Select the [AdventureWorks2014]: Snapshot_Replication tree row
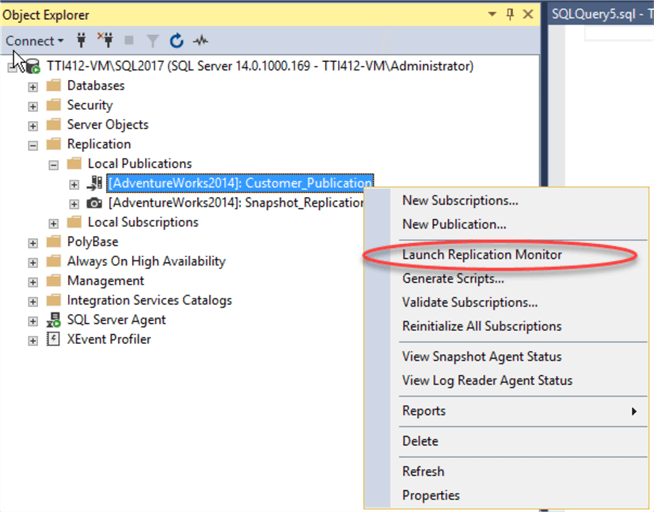654x512 pixels. point(236,203)
